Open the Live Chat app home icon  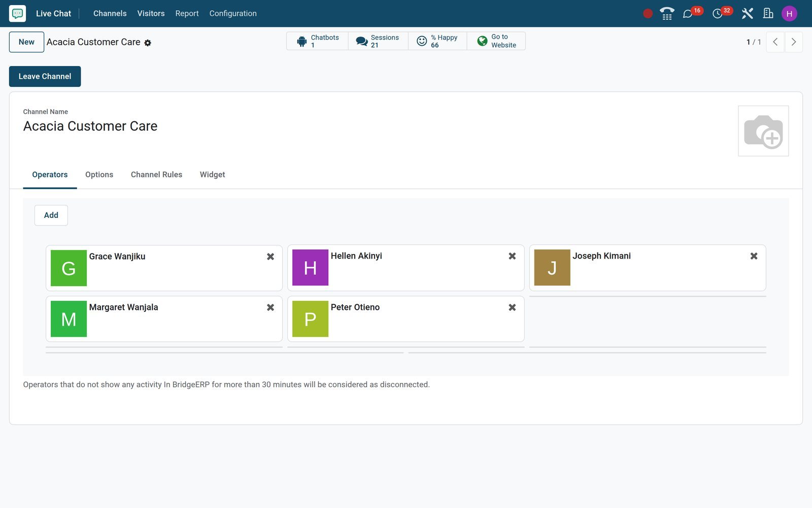pos(17,13)
